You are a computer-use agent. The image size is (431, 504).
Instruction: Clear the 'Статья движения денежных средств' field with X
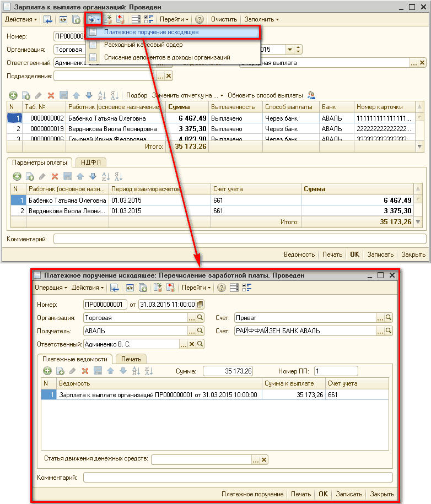[264, 460]
